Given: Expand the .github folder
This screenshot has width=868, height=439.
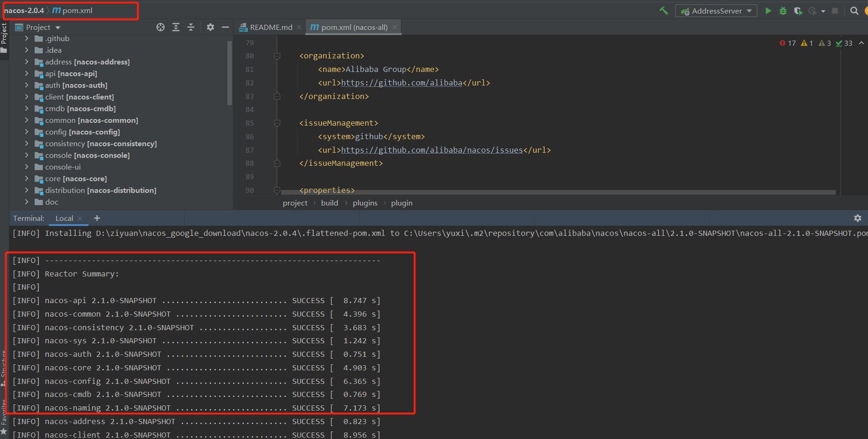Looking at the screenshot, I should pos(27,38).
